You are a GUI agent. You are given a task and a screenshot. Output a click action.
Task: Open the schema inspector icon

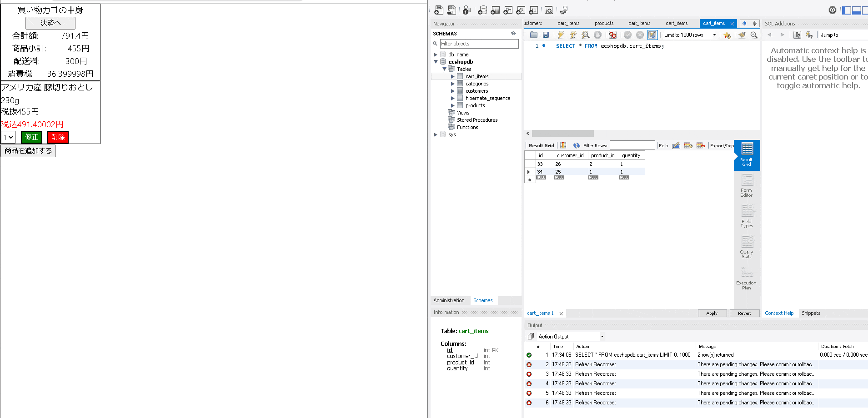point(467,10)
